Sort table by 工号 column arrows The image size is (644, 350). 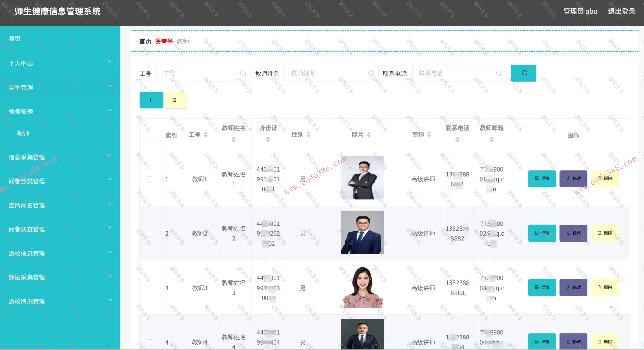tap(205, 135)
